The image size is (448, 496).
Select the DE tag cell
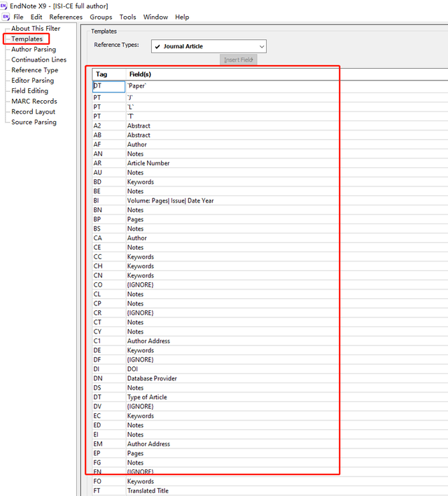[x=109, y=350]
